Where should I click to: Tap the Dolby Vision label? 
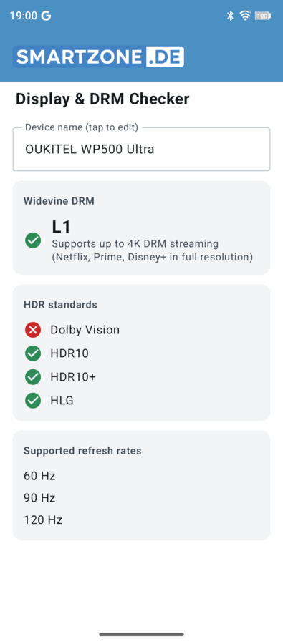point(85,330)
